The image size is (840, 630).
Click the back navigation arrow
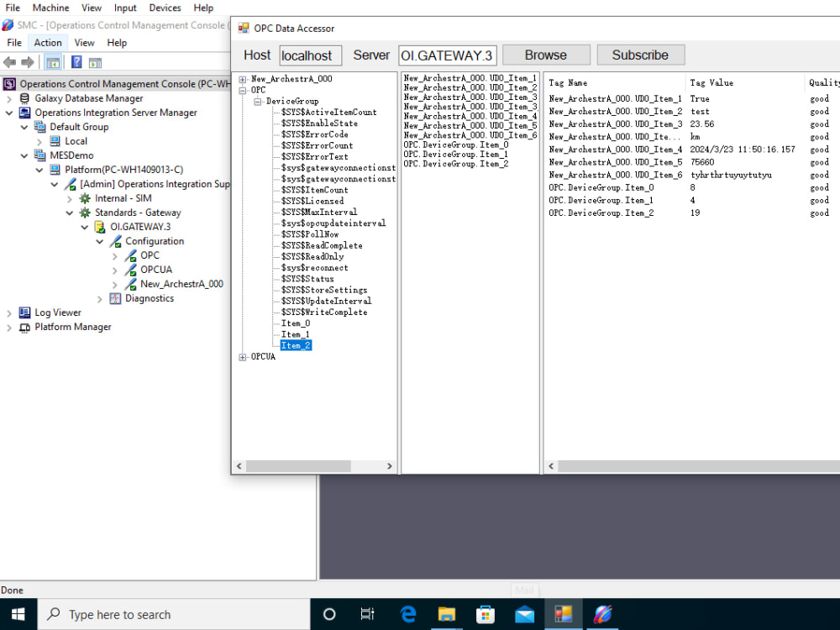pyautogui.click(x=10, y=60)
